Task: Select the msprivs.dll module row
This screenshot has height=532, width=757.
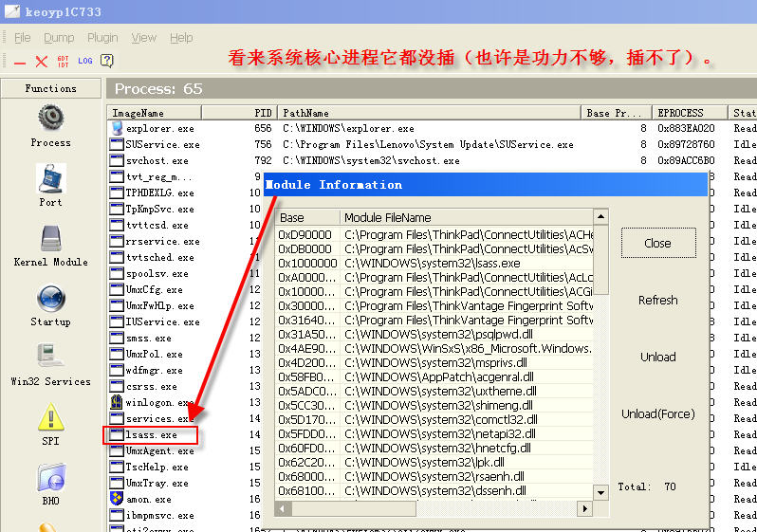Action: 434,362
